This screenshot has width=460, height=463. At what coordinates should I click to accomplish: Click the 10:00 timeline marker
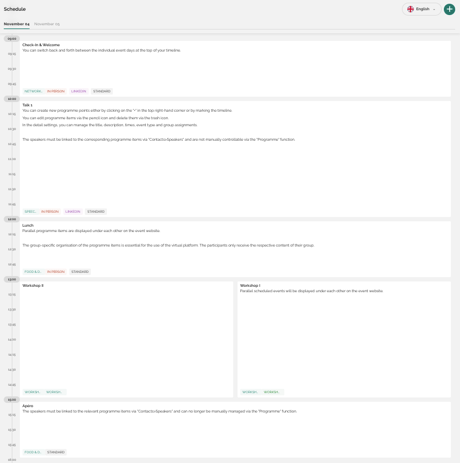tap(12, 99)
